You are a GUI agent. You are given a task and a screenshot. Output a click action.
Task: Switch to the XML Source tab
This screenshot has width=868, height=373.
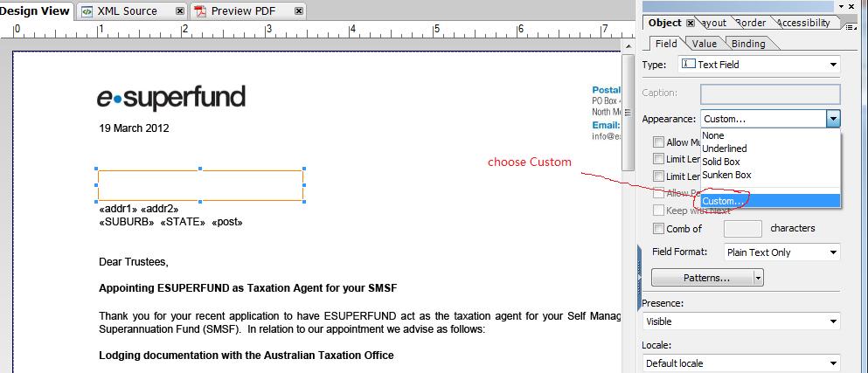[x=127, y=11]
